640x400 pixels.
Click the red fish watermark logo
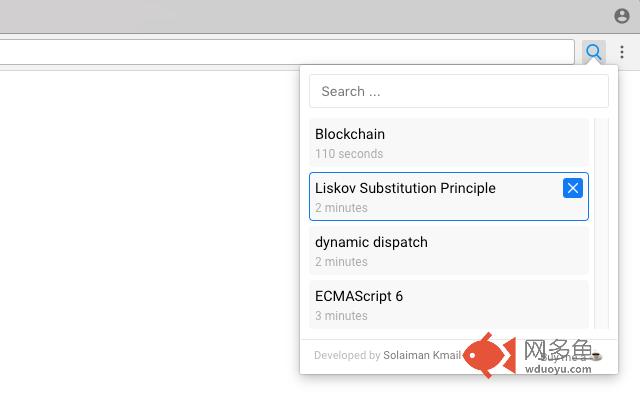(489, 356)
